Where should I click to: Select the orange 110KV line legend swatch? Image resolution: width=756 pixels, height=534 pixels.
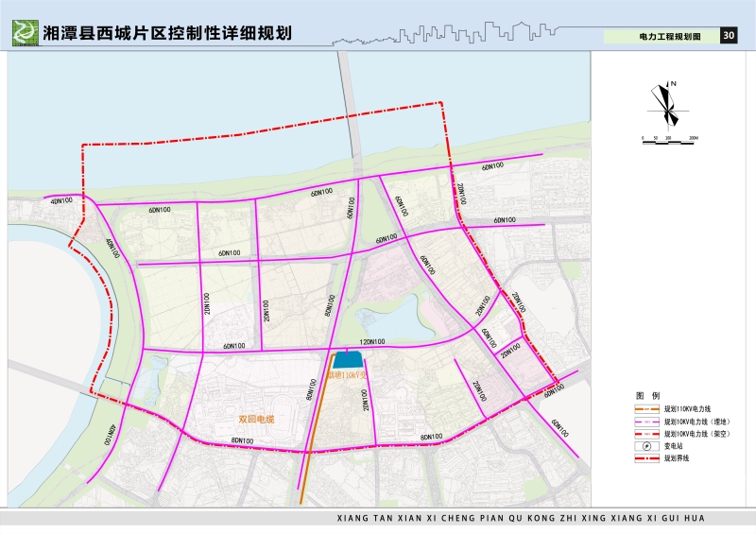(647, 410)
